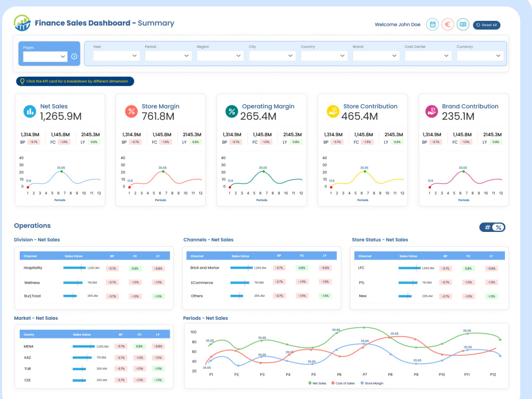Click the 13.8 red point on Store Margin chart
Image resolution: width=532 pixels, height=399 pixels.
(x=129, y=187)
